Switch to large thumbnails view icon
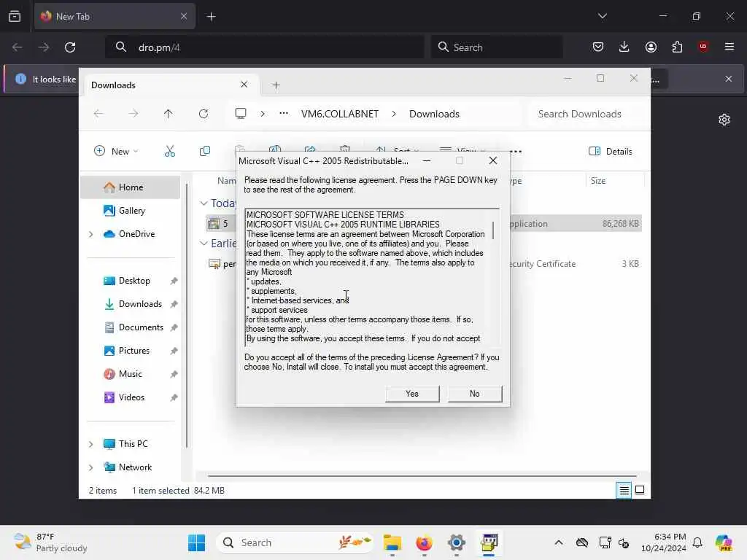Viewport: 747px width, 560px height. point(640,490)
